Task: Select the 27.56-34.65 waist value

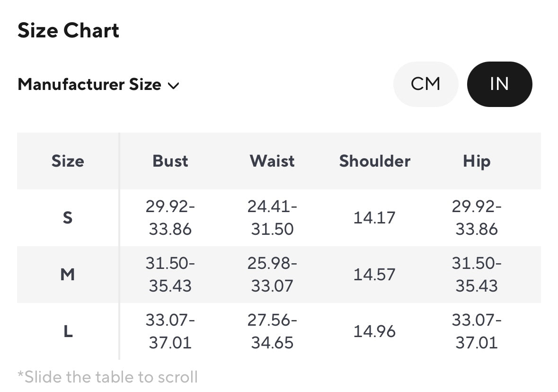Action: click(x=272, y=331)
